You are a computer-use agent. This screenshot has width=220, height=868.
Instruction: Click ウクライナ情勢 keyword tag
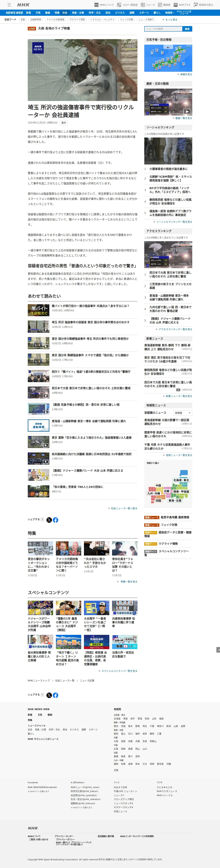coord(77,20)
